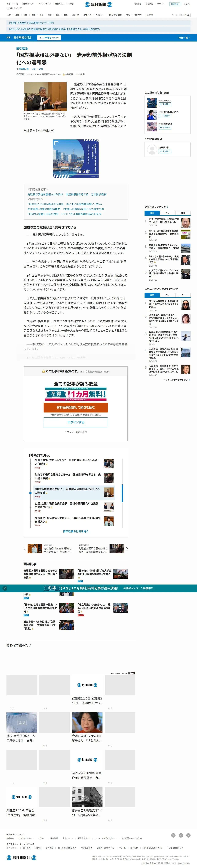Close the 冬得 campaign banner with X
The height and width of the screenshot is (868, 197).
(5, 588)
